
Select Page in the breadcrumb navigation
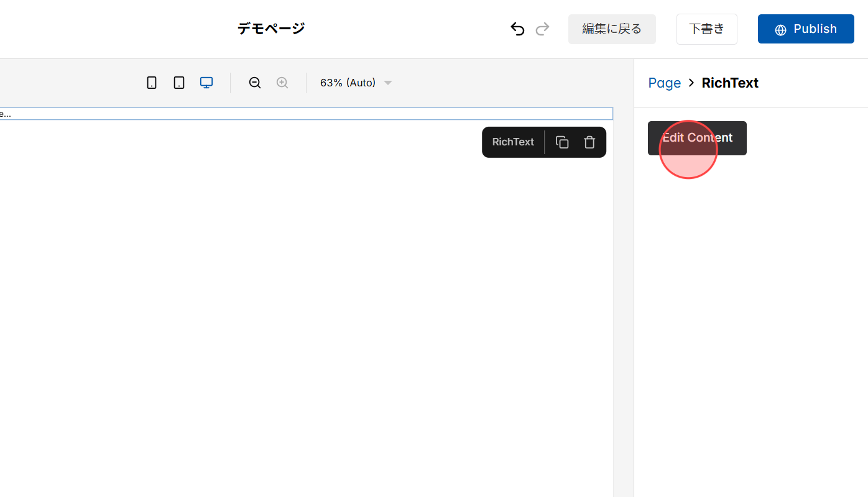(664, 82)
